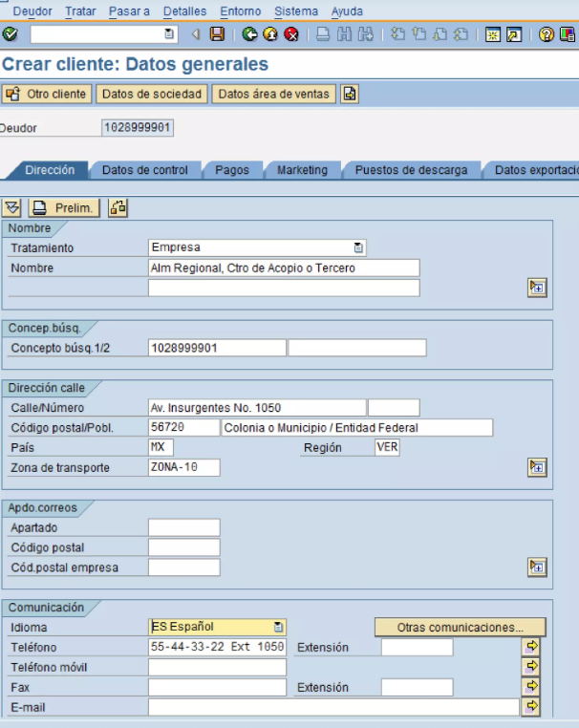The width and height of the screenshot is (579, 728).
Task: Click the Print icon in the toolbar
Action: click(x=323, y=34)
